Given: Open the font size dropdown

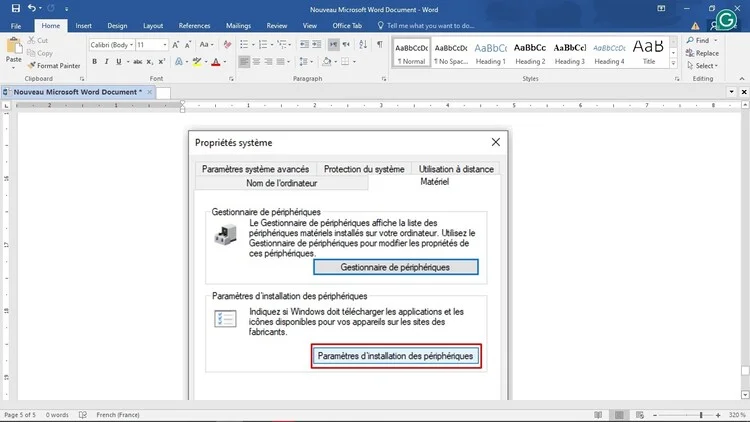Looking at the screenshot, I should (x=167, y=45).
